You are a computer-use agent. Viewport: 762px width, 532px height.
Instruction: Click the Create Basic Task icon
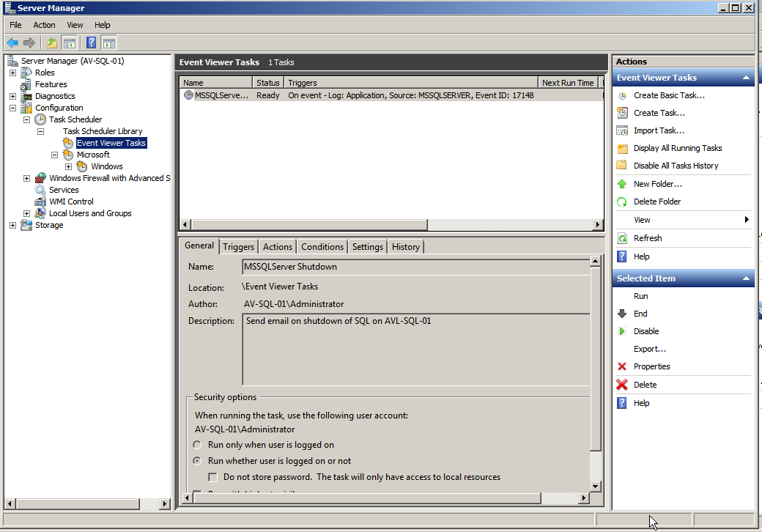point(622,96)
